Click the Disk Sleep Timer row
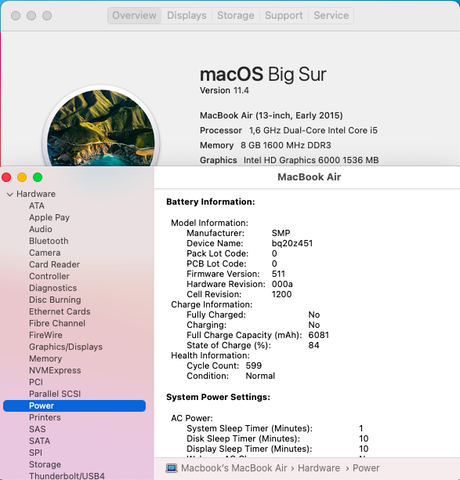The width and height of the screenshot is (460, 480). pos(277,439)
